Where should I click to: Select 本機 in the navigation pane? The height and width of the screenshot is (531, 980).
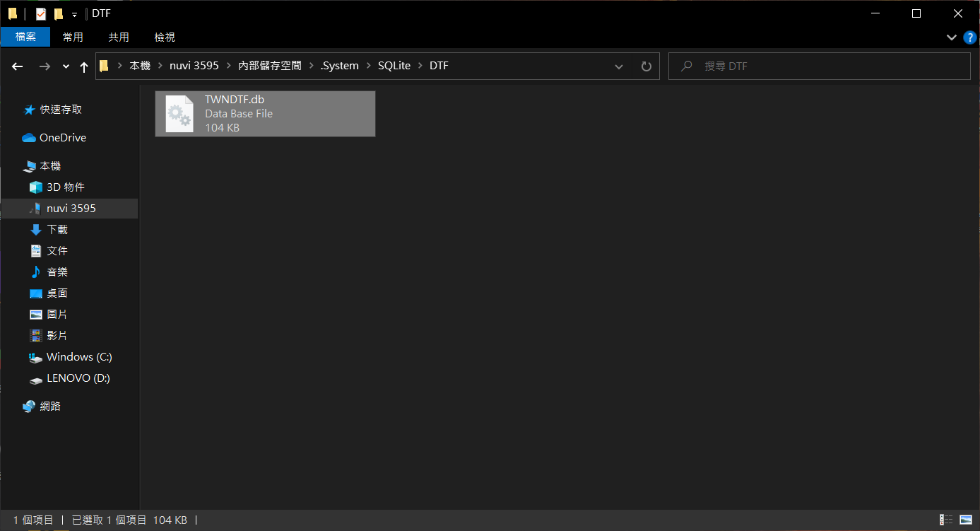(x=50, y=166)
